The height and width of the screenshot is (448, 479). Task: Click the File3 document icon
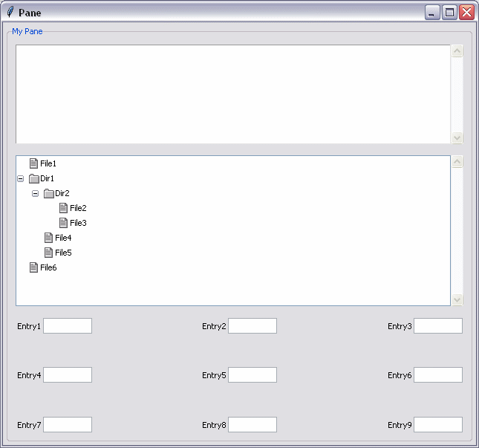click(63, 223)
